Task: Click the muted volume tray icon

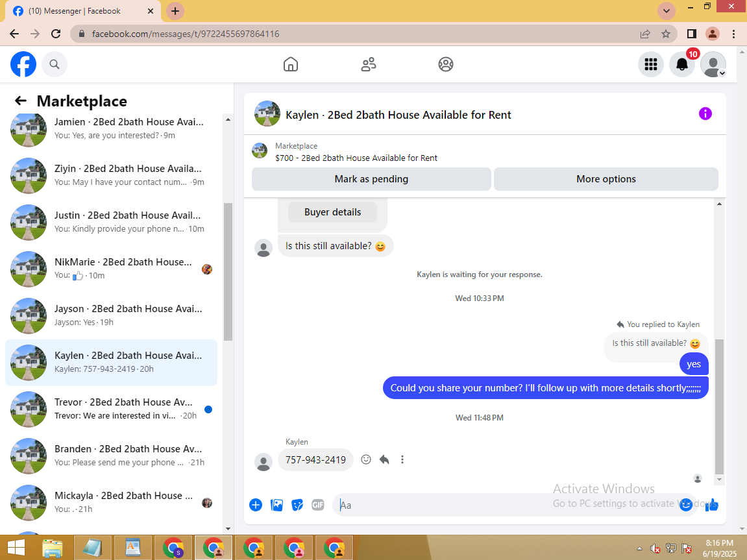Action: 655,548
